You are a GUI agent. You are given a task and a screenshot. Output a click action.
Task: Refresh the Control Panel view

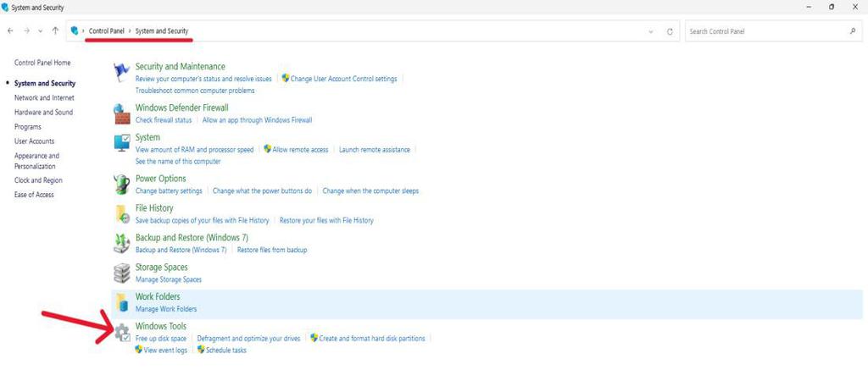(670, 31)
